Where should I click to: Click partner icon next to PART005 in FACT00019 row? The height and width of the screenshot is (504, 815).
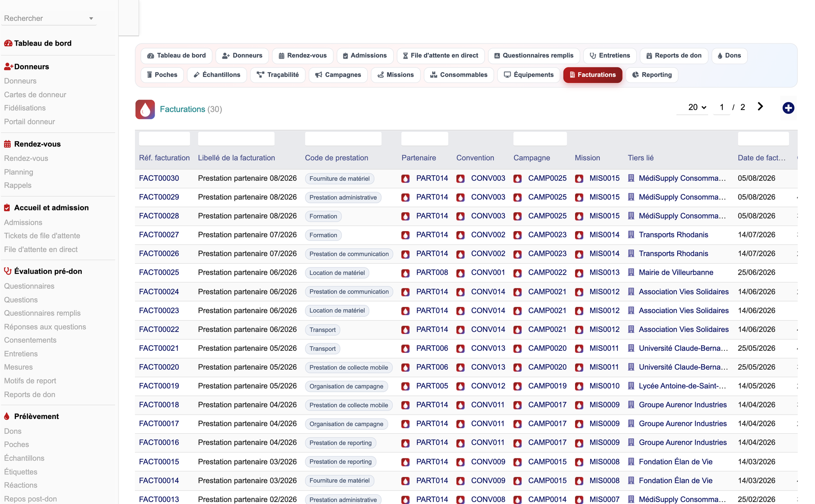click(405, 386)
